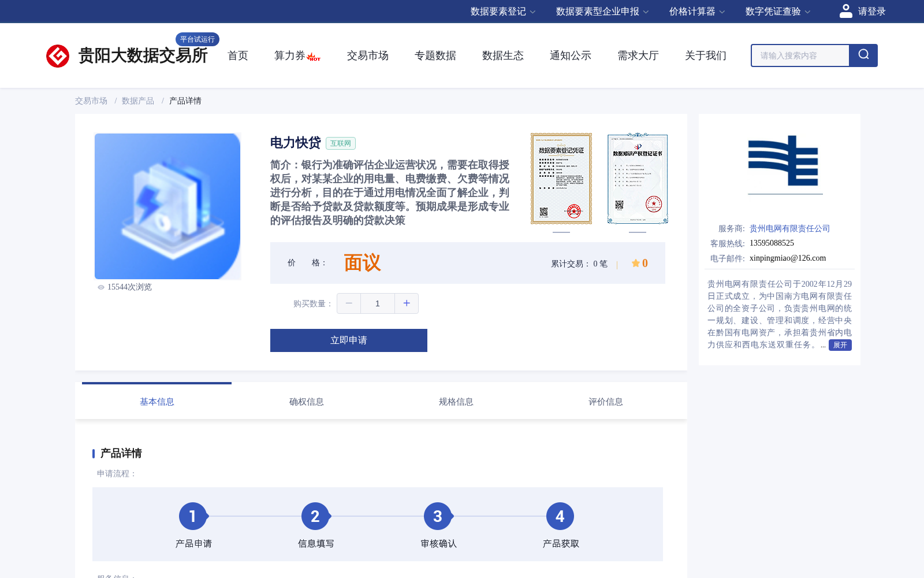924x578 pixels.
Task: Click the 贵阳大数据交易所 site title
Action: coord(143,55)
